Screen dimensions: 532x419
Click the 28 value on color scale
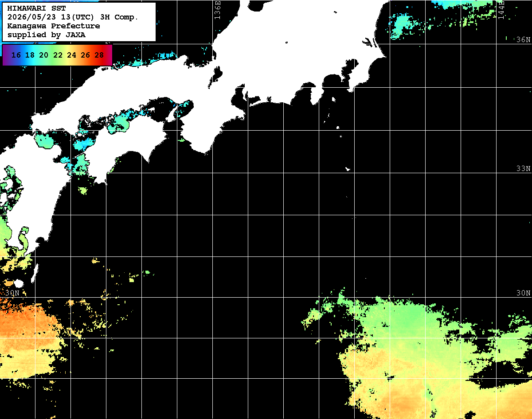point(99,55)
